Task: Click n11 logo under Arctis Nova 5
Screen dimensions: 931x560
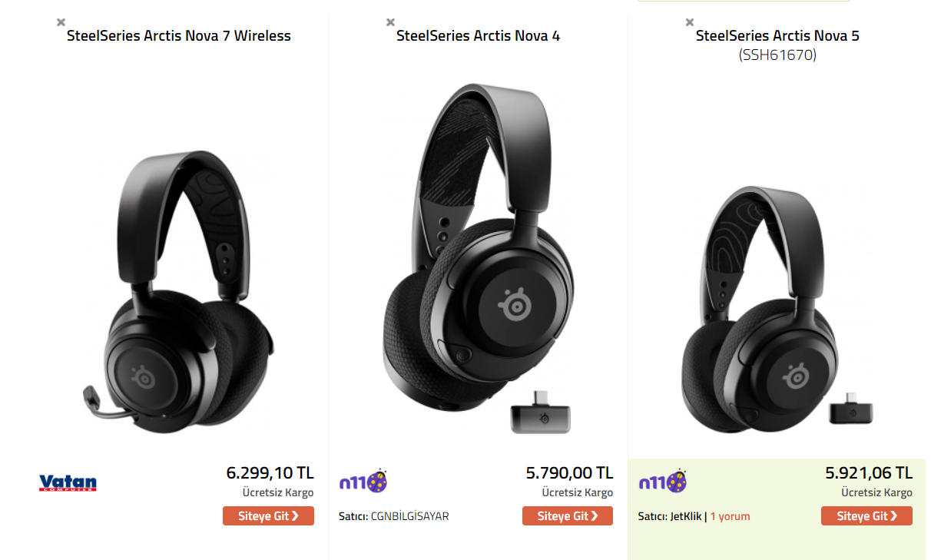Action: [x=663, y=482]
